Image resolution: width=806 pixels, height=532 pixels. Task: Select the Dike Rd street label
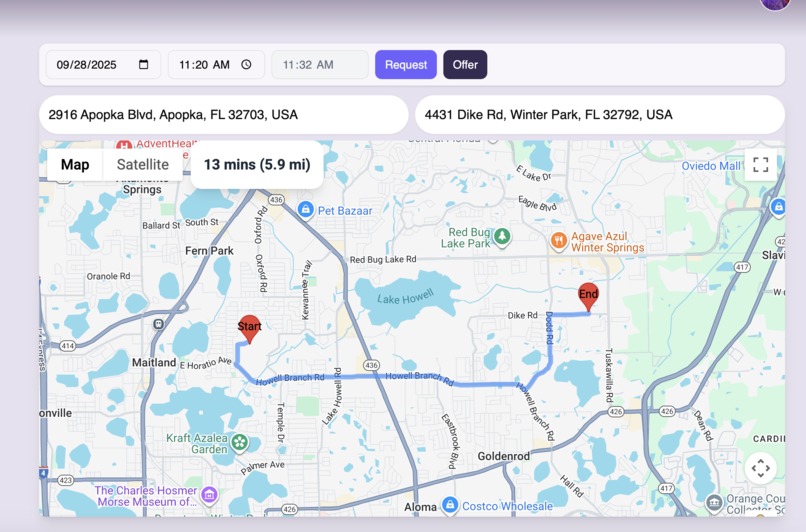tap(522, 315)
